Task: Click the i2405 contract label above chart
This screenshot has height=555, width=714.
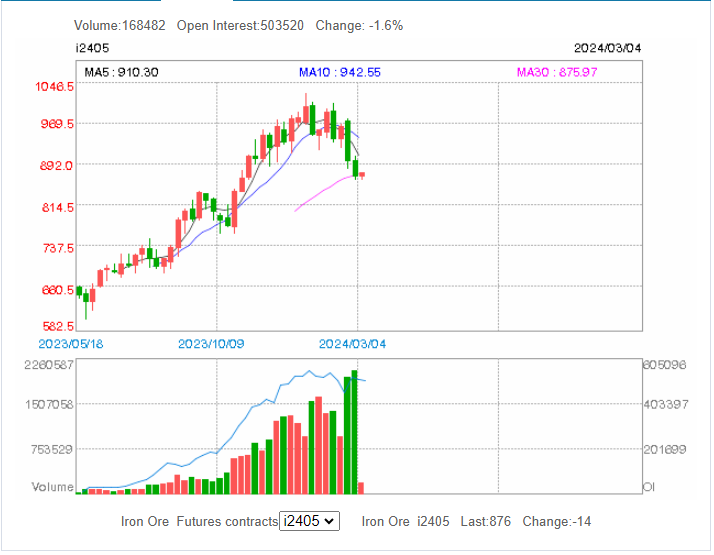Action: (x=92, y=48)
